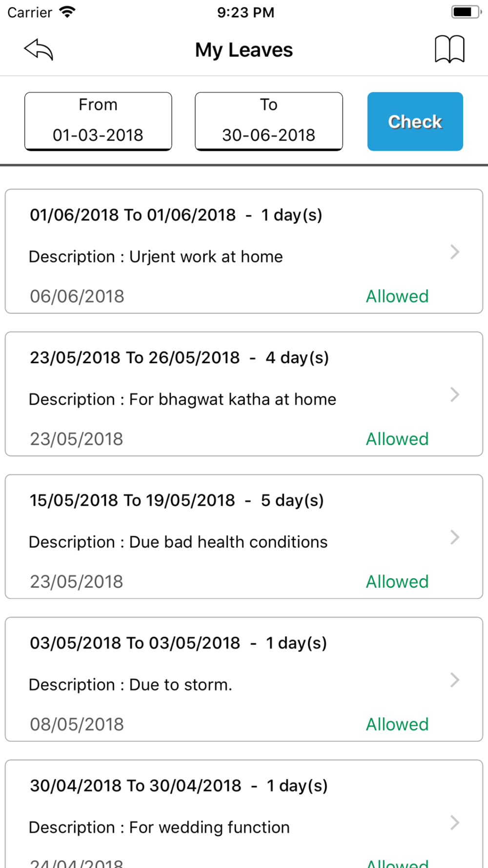Tap Allowed status on the bhagwat katha leave
The image size is (488, 868).
tap(397, 439)
